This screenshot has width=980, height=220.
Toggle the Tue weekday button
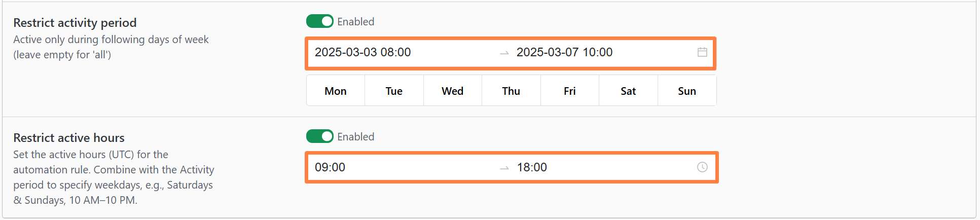pyautogui.click(x=394, y=91)
